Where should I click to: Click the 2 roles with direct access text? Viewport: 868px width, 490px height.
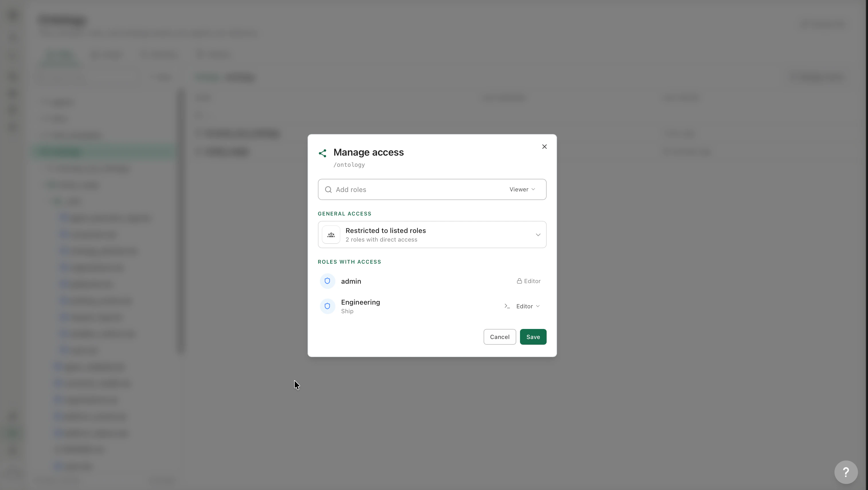click(x=381, y=240)
